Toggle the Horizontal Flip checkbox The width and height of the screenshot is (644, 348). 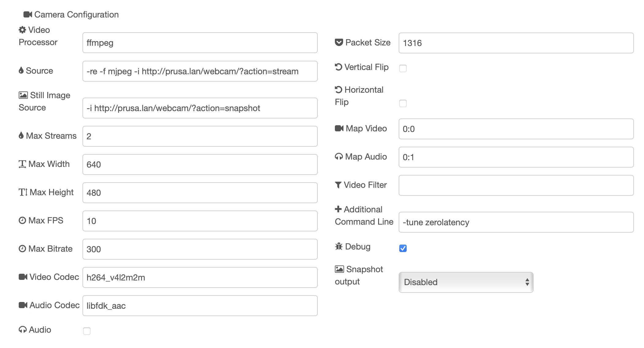tap(403, 103)
